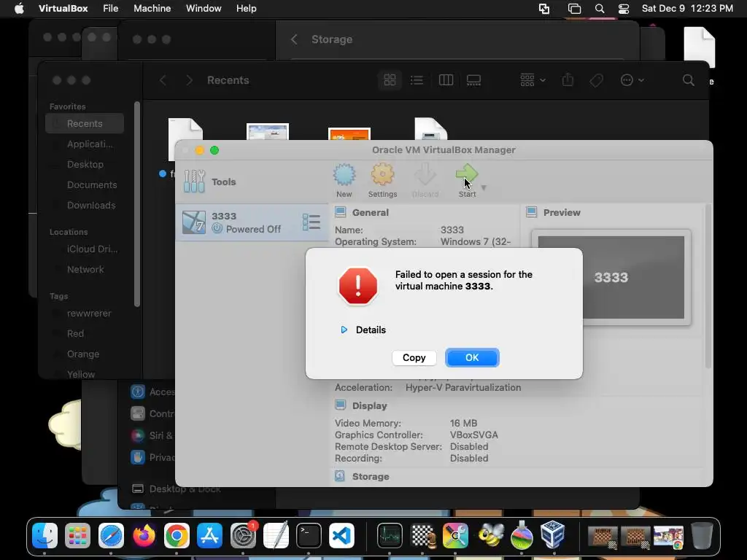The height and width of the screenshot is (560, 747).
Task: Open App Store from the Dock
Action: click(x=209, y=535)
